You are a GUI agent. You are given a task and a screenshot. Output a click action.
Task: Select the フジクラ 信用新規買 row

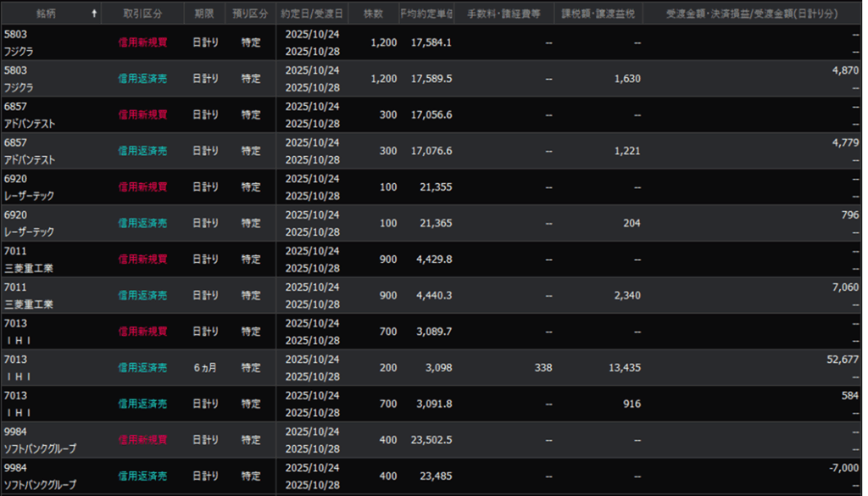pyautogui.click(x=142, y=42)
